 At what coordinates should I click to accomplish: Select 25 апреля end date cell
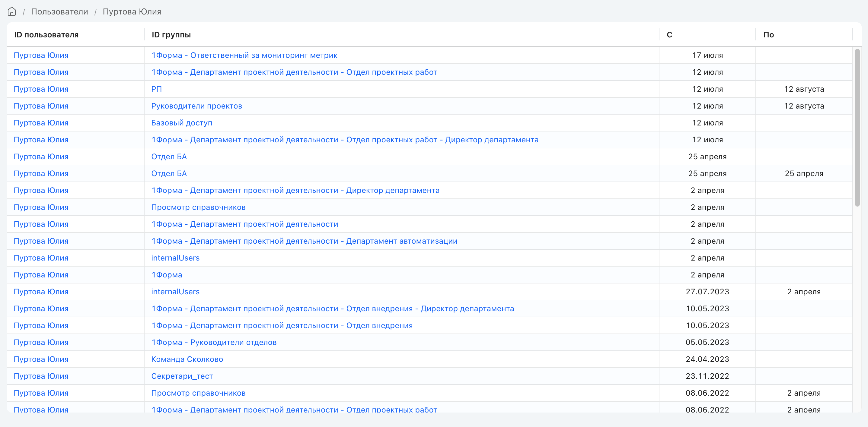[804, 173]
